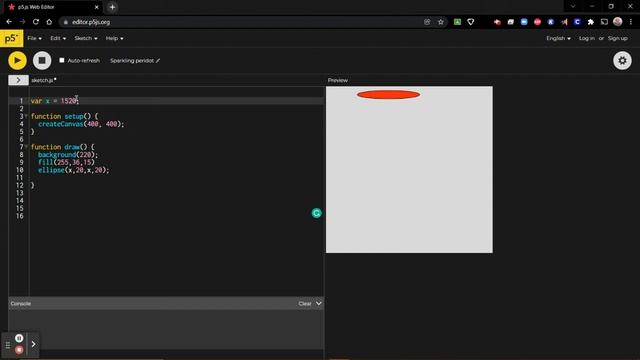Click the Sparkling peridot sketch name
The width and height of the screenshot is (640, 360).
point(132,61)
